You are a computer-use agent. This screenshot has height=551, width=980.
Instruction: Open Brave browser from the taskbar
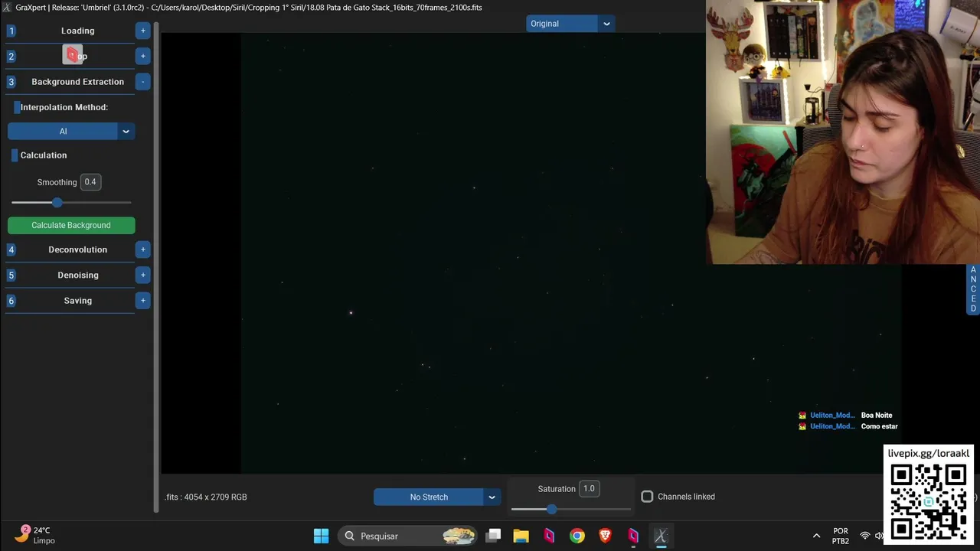pos(605,536)
